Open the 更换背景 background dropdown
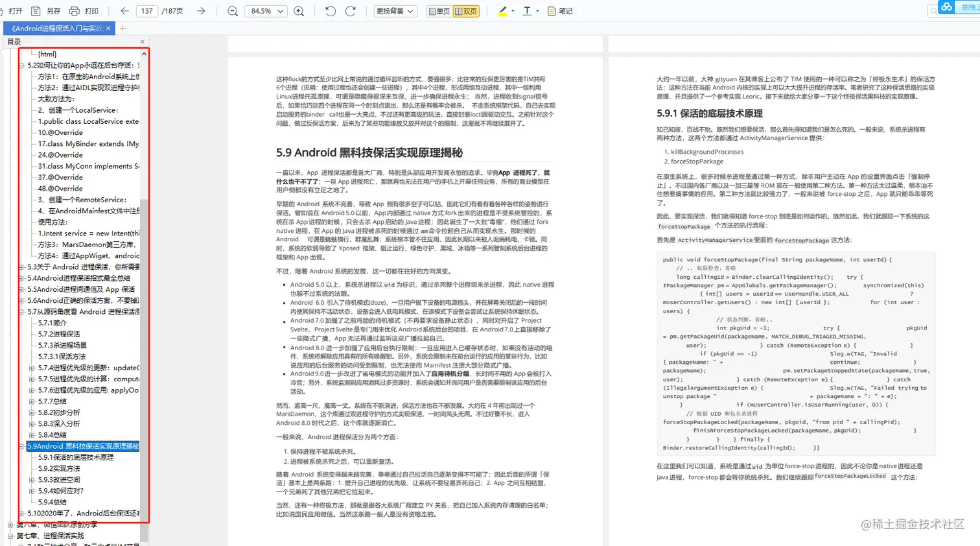980x546 pixels. click(395, 11)
